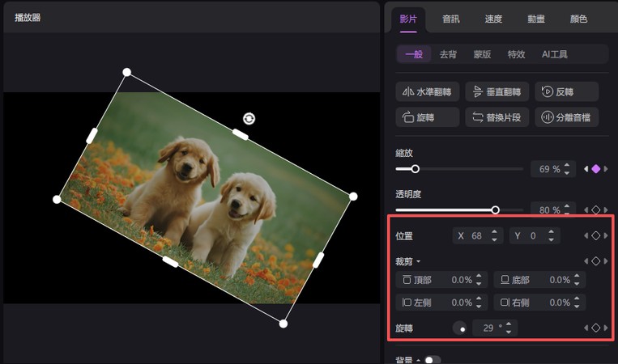Click the 右側 crop value 0.0%
The image size is (618, 364).
tap(560, 303)
